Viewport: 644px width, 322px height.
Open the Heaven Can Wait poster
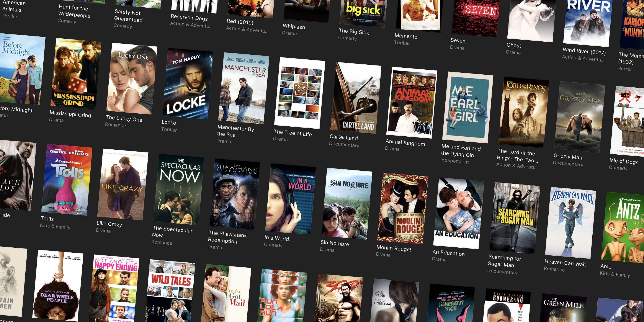[x=570, y=223]
